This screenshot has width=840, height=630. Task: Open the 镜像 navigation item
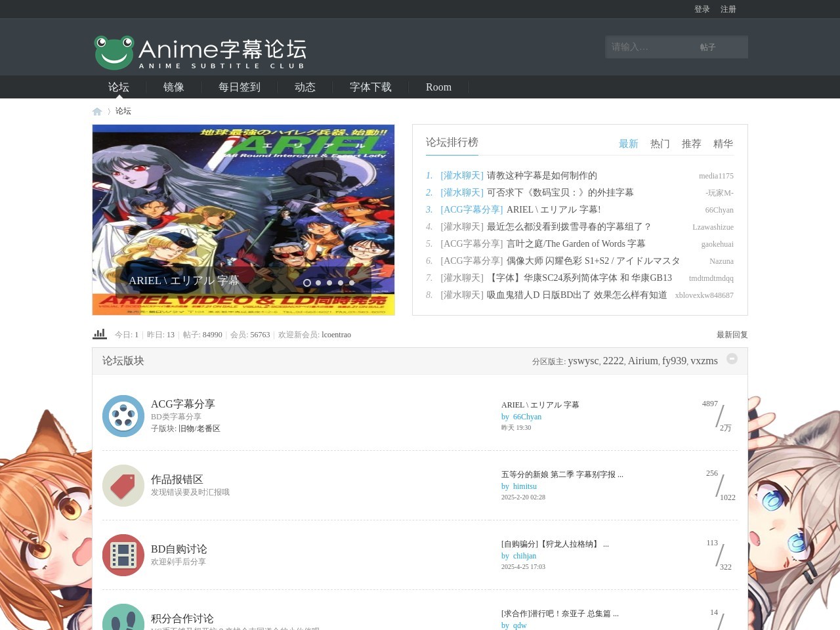pyautogui.click(x=174, y=87)
